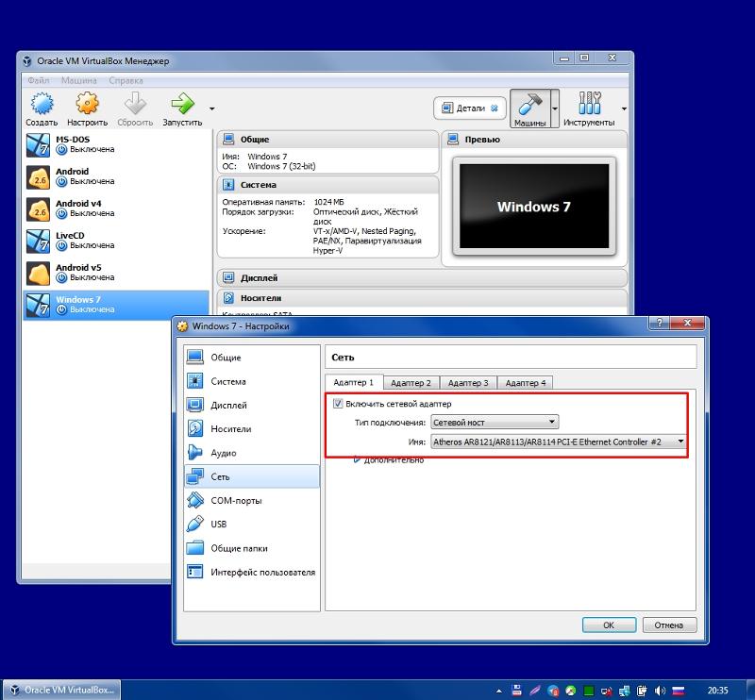This screenshot has width=755, height=700.
Task: Click the green square tray icon
Action: pyautogui.click(x=588, y=692)
